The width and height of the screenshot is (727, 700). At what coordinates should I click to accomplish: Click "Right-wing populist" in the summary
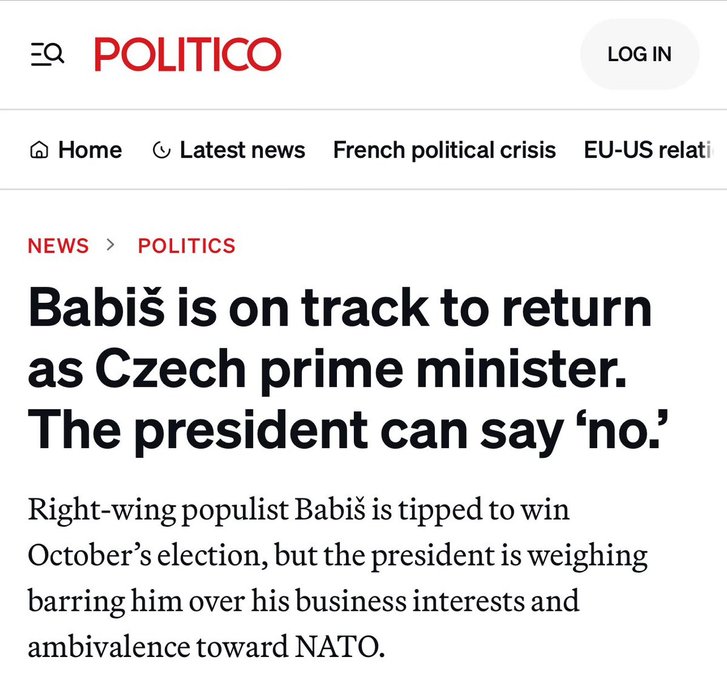133,511
